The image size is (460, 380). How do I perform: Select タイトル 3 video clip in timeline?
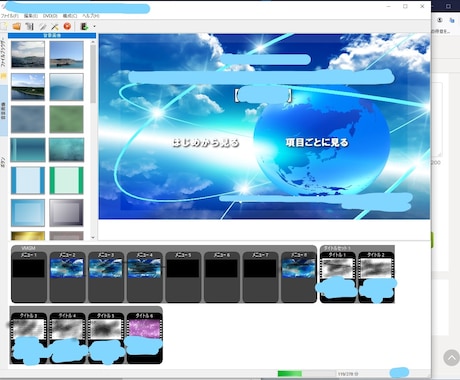[x=29, y=338]
